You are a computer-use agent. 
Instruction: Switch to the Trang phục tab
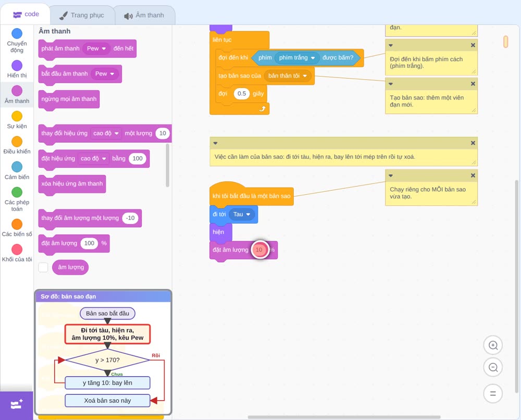[x=82, y=15]
